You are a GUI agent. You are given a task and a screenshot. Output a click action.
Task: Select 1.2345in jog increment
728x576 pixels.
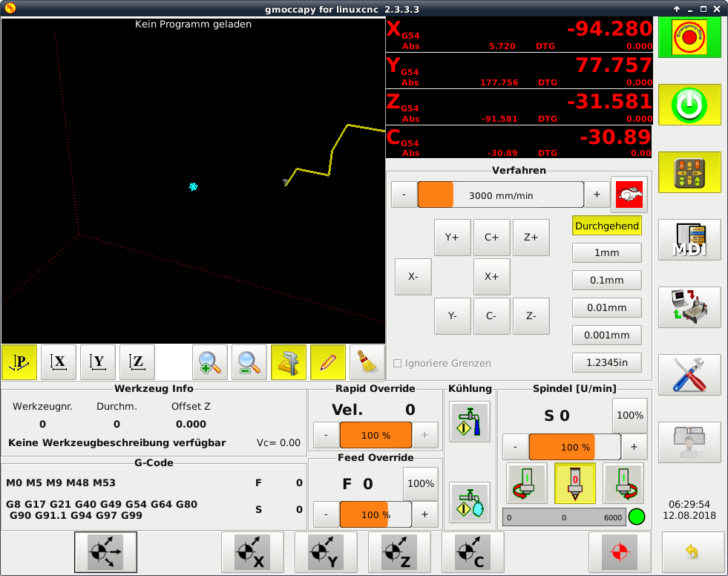coord(607,362)
